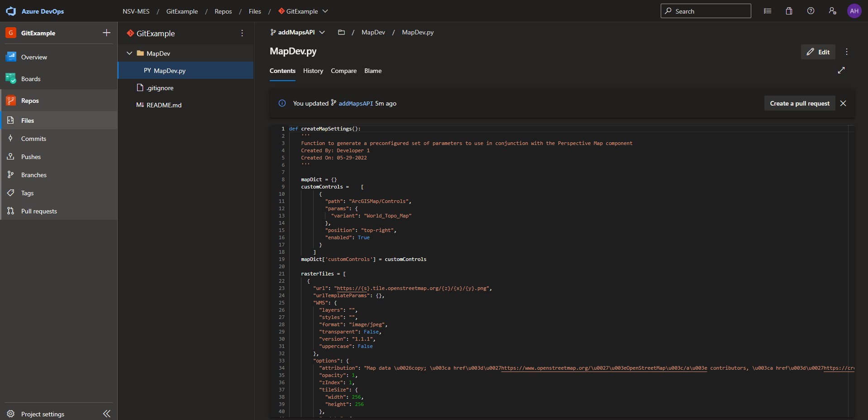The height and width of the screenshot is (420, 868).
Task: Open Overview in the sidebar
Action: [59, 57]
